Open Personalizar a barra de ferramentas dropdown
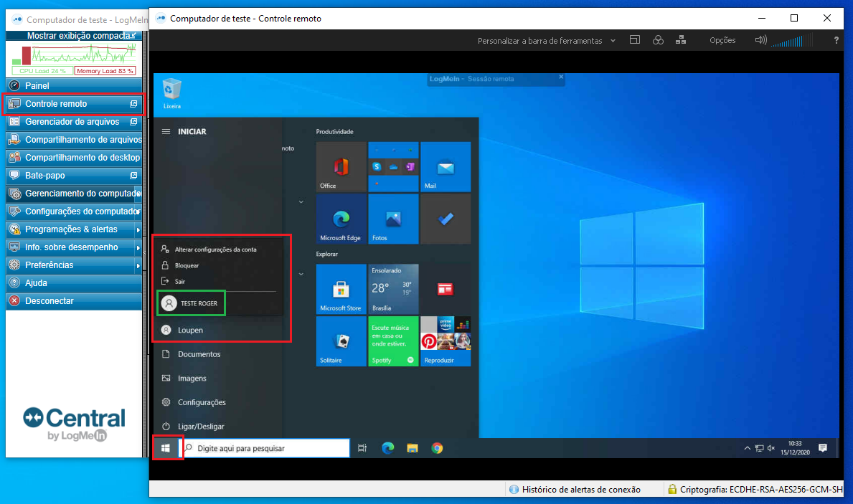The image size is (853, 504). point(546,41)
